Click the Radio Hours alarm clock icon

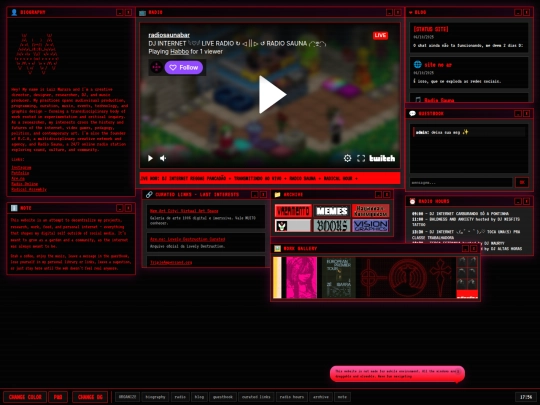(x=412, y=201)
